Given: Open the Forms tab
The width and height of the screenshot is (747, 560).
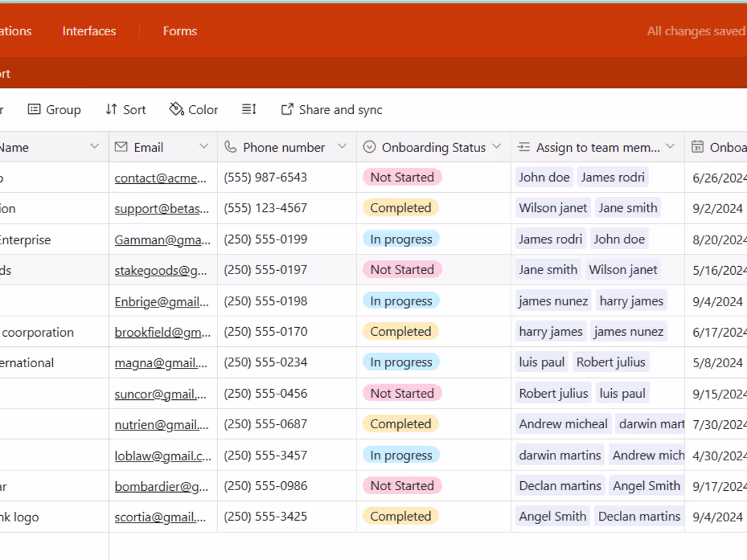Looking at the screenshot, I should [180, 31].
